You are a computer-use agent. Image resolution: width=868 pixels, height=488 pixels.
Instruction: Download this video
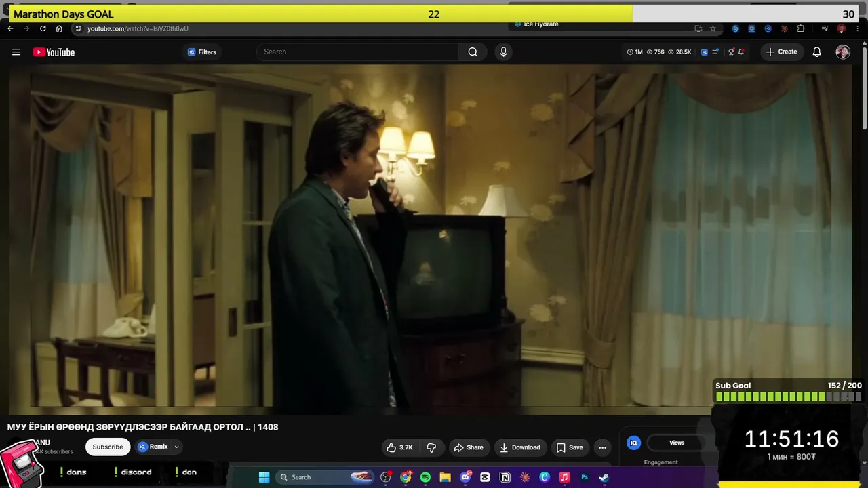click(x=520, y=447)
